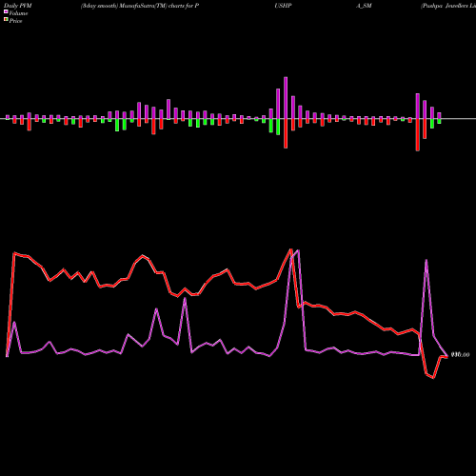Click the Volume legend color swatch
The image size is (476, 476).
coord(6,11)
